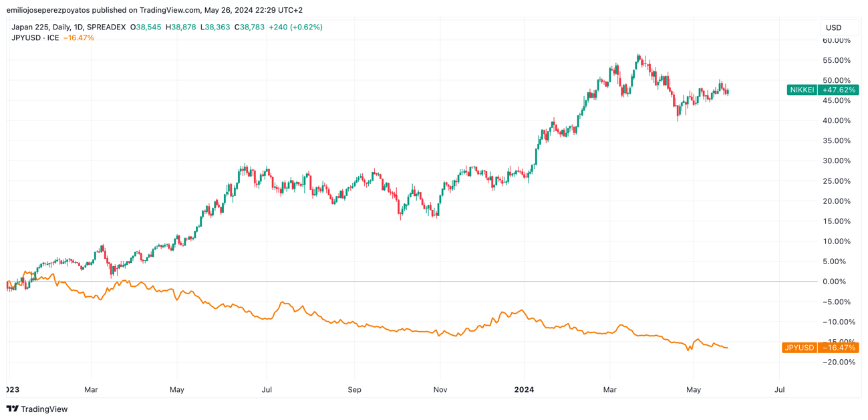Click the Sep label on time axis

coord(354,389)
